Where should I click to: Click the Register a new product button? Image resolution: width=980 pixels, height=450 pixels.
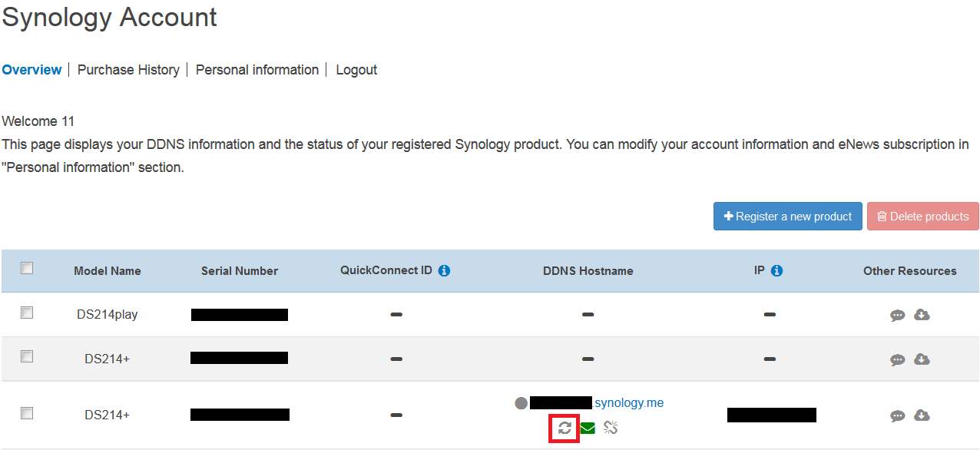[788, 217]
